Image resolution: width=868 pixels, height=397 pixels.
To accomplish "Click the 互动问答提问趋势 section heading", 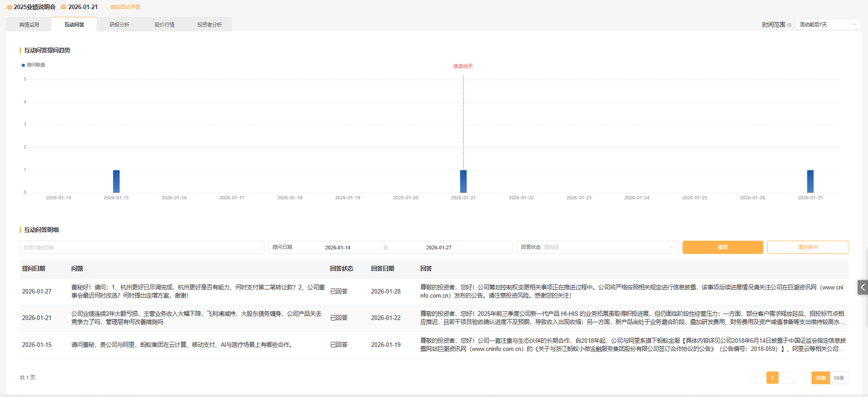I will pos(47,51).
